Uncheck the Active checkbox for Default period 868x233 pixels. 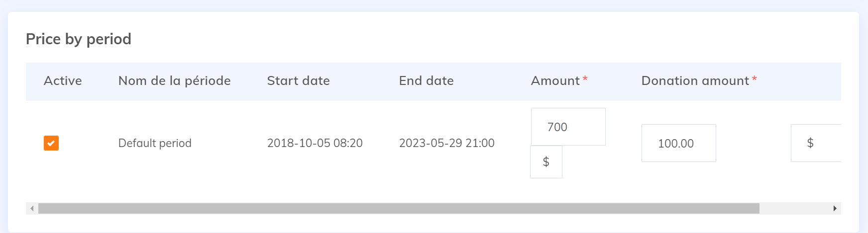point(51,143)
